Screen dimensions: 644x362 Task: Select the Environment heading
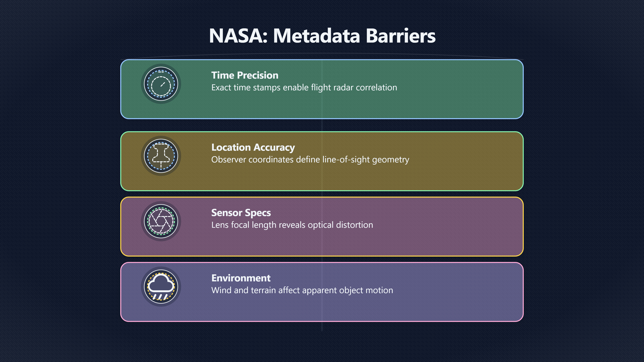[x=241, y=278]
